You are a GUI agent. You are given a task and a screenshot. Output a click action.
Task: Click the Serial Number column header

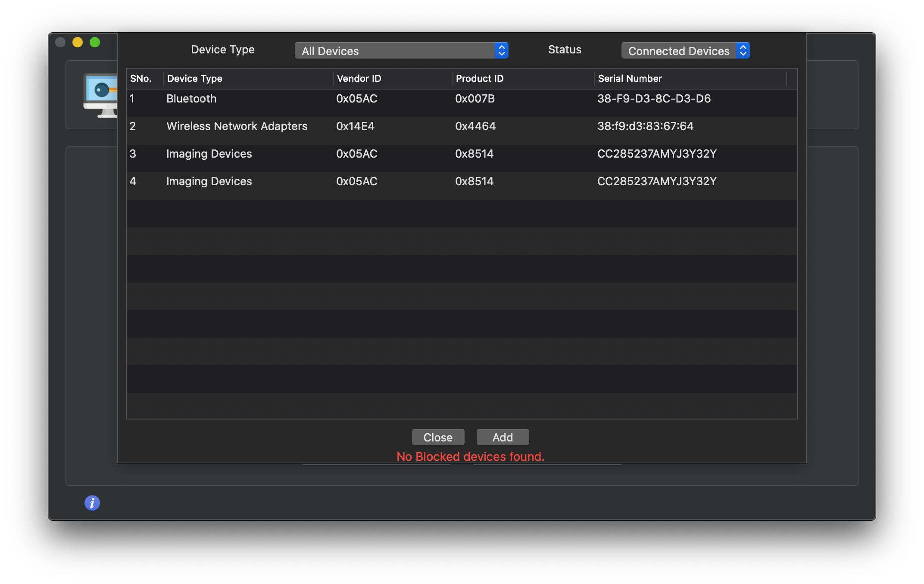click(x=630, y=78)
